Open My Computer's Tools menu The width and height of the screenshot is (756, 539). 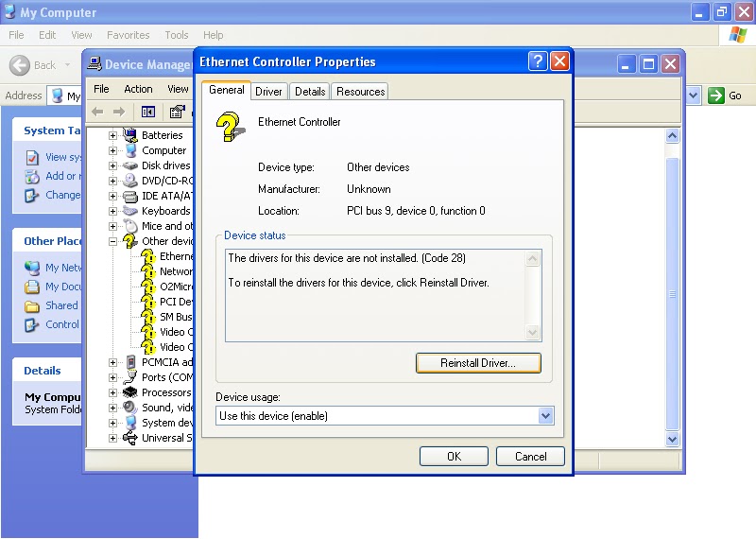point(177,35)
